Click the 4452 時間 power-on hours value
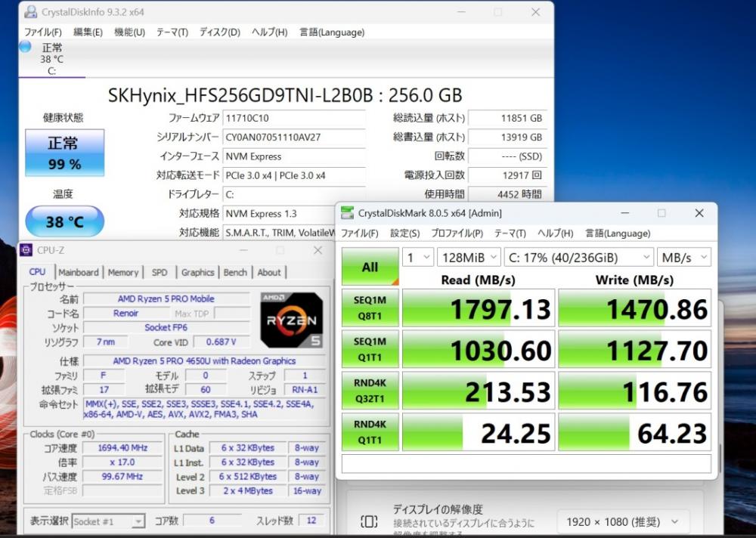Image resolution: width=756 pixels, height=538 pixels. [x=507, y=194]
